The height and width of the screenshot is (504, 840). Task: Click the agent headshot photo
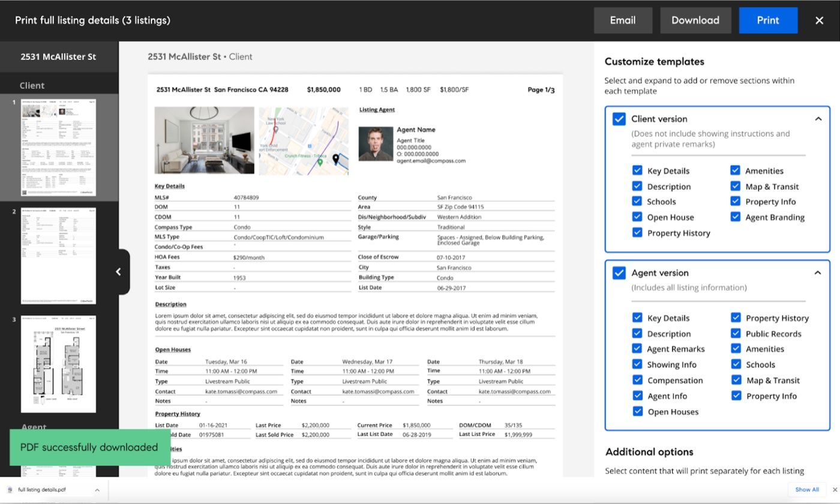point(376,143)
